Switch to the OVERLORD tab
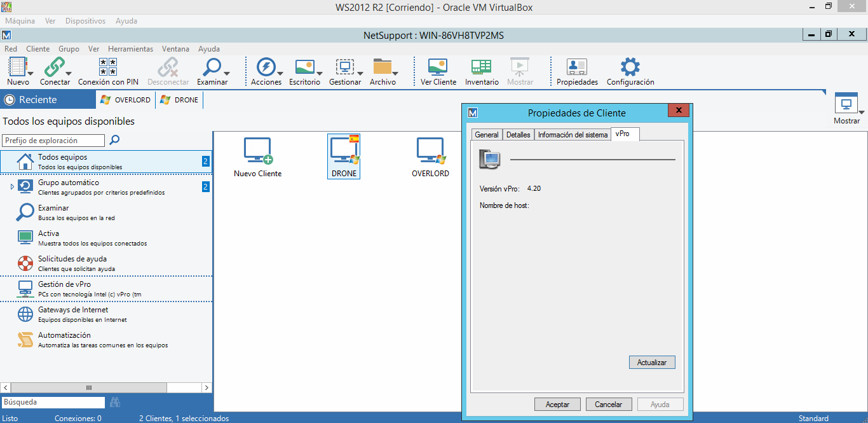868x423 pixels. [x=125, y=100]
